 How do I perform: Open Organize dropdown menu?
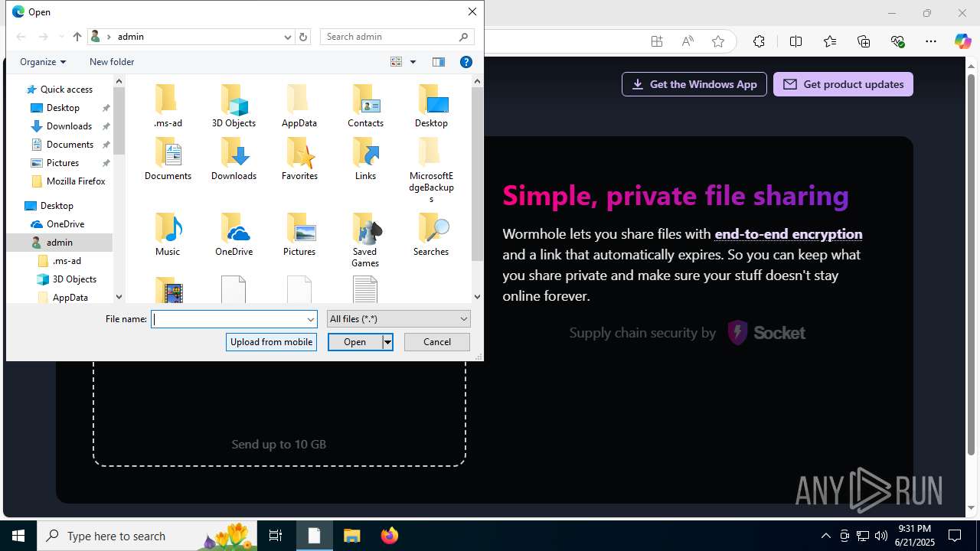pyautogui.click(x=43, y=62)
